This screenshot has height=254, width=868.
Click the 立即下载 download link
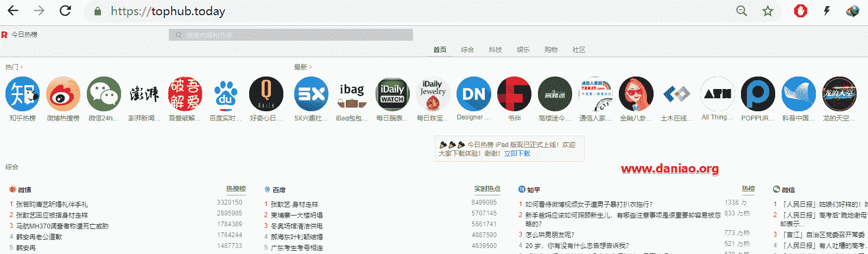pos(517,154)
